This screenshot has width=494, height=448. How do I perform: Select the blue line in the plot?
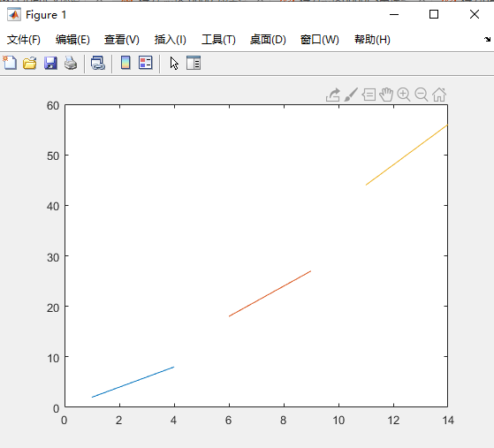point(133,382)
